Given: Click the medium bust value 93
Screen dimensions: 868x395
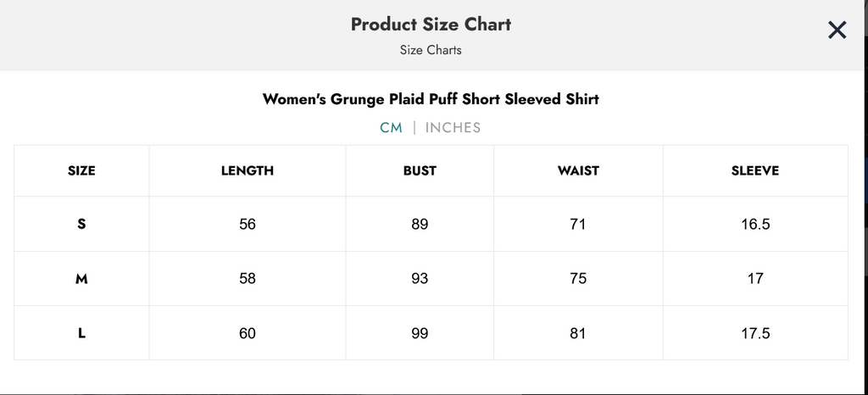Looking at the screenshot, I should pos(420,279).
